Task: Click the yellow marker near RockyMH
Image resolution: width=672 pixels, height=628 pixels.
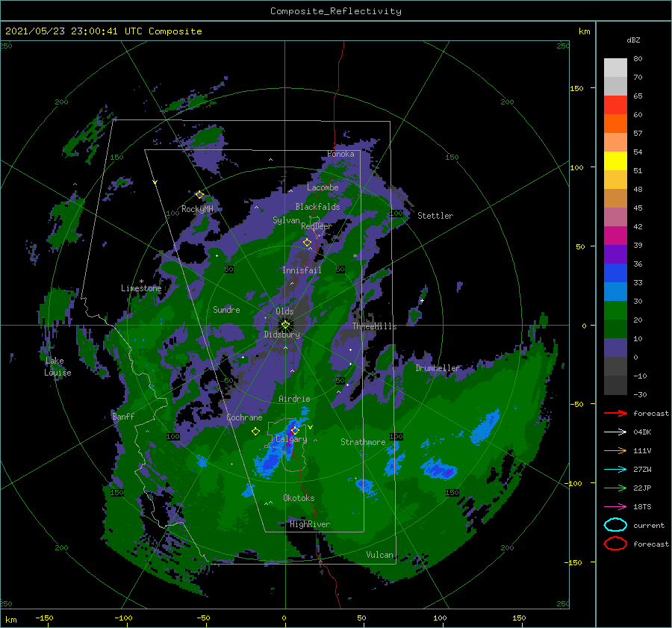Action: pyautogui.click(x=199, y=195)
